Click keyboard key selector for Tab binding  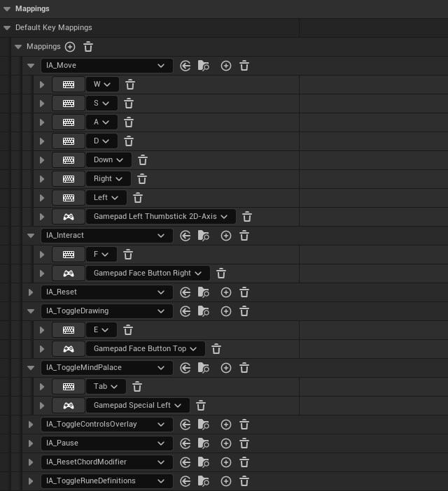click(x=69, y=387)
